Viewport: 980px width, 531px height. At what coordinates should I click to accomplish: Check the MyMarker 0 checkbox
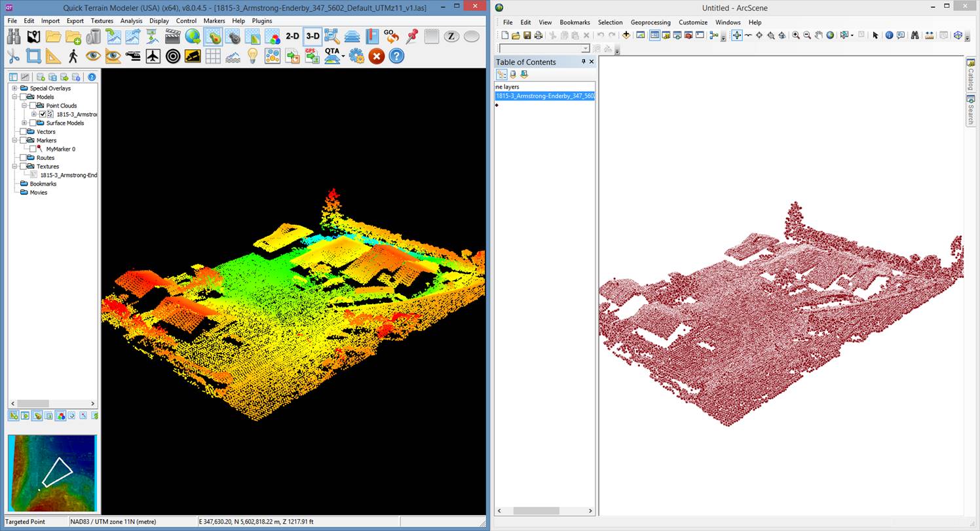point(33,149)
